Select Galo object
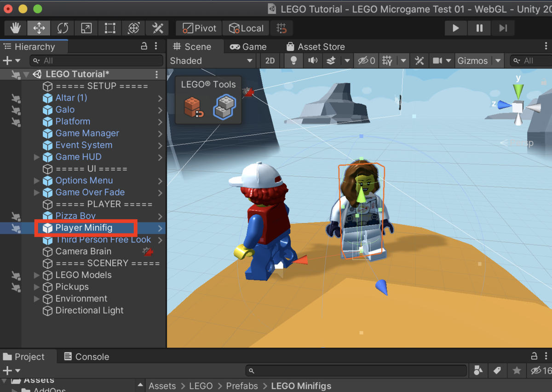 coord(65,109)
